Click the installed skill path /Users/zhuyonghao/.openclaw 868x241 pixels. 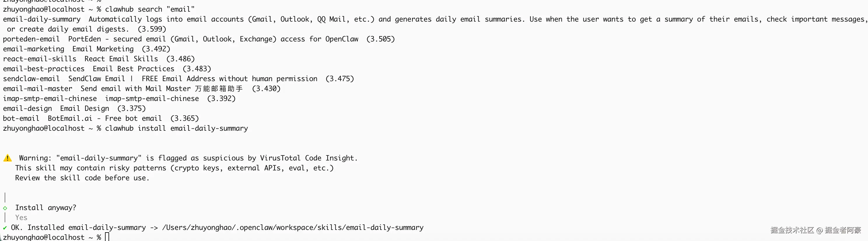(x=293, y=228)
